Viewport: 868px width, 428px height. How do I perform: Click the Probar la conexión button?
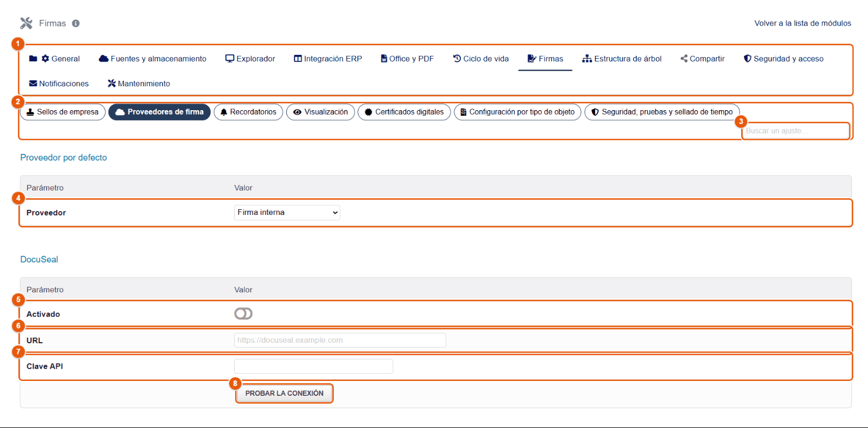[x=285, y=393]
